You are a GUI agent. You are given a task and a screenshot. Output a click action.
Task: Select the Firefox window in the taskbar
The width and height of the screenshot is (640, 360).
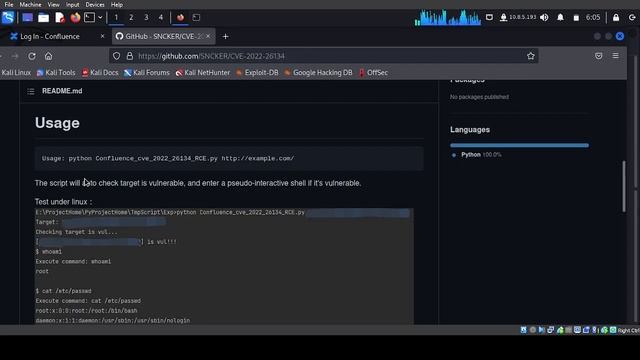point(180,18)
